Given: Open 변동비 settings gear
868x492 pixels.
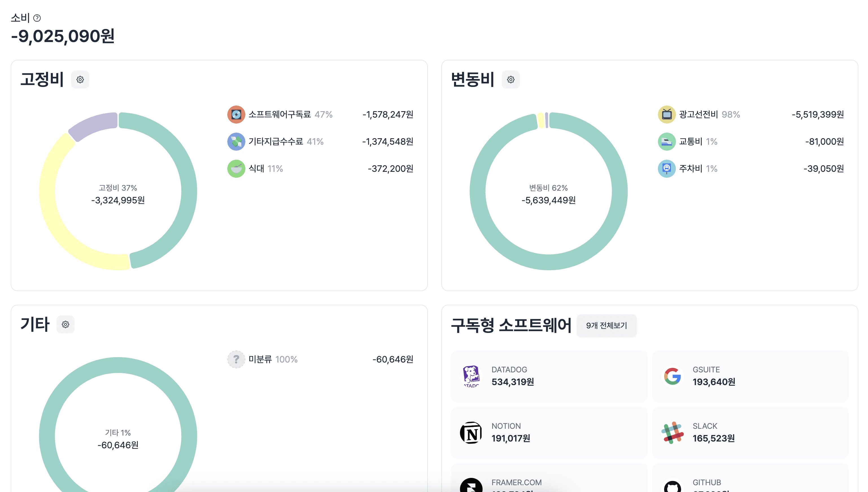Looking at the screenshot, I should click(x=511, y=79).
